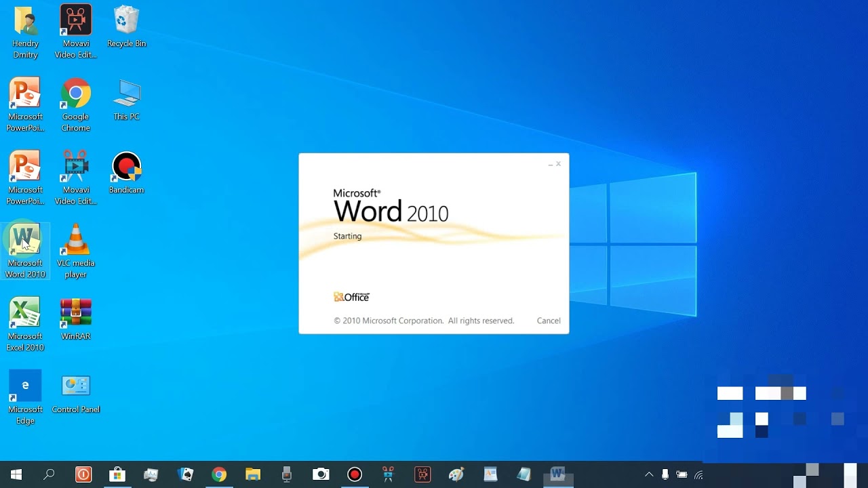Select the dark camera Movavi Video Editor desktop shortcut

76,32
